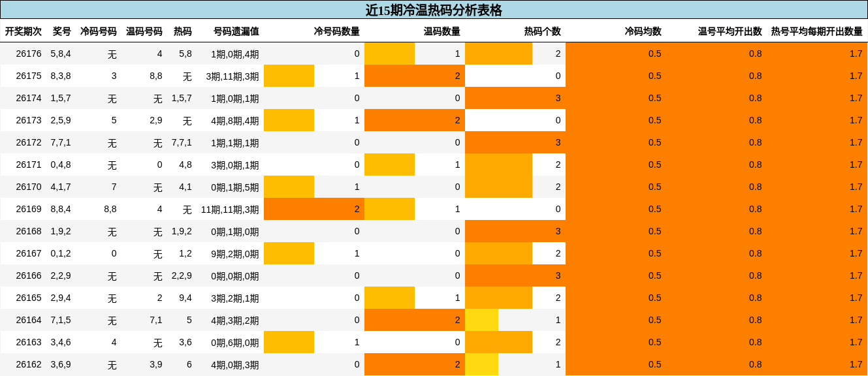This screenshot has width=868, height=376.
Task: Select 热码 cell 2,2,9 in row 26166
Action: [182, 275]
